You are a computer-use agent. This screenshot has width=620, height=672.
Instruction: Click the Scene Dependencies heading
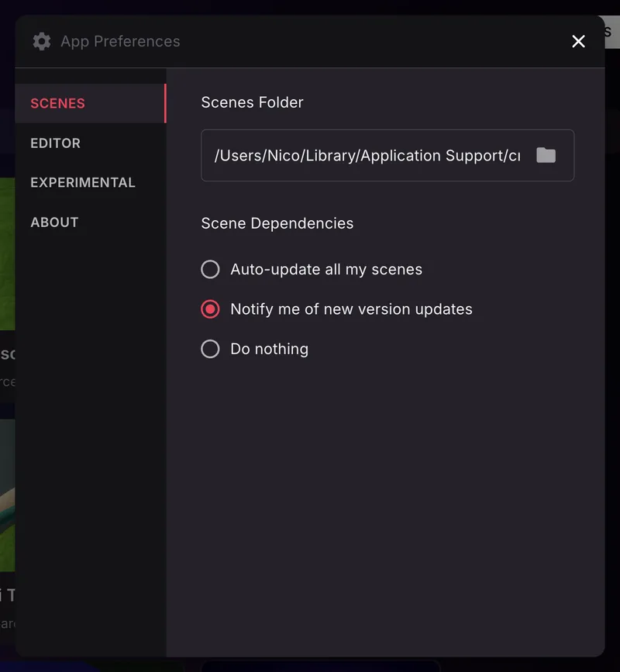[x=277, y=223]
